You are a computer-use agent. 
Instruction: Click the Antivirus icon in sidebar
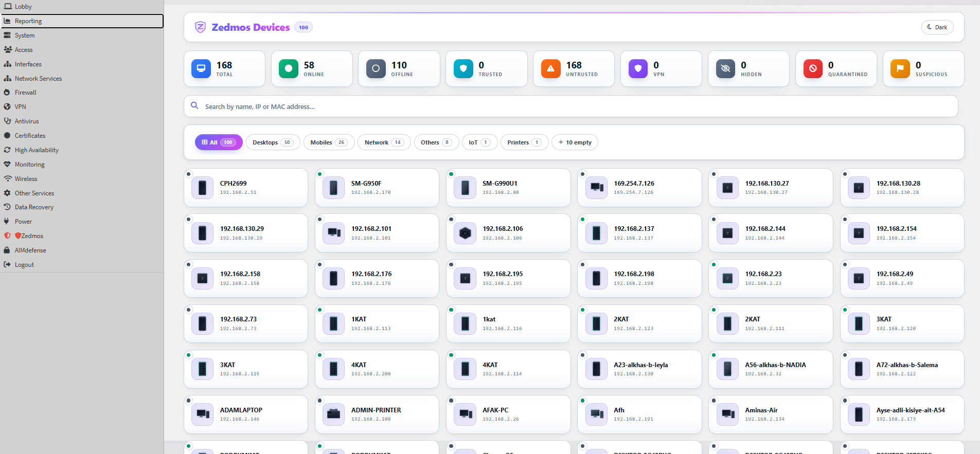coord(7,121)
